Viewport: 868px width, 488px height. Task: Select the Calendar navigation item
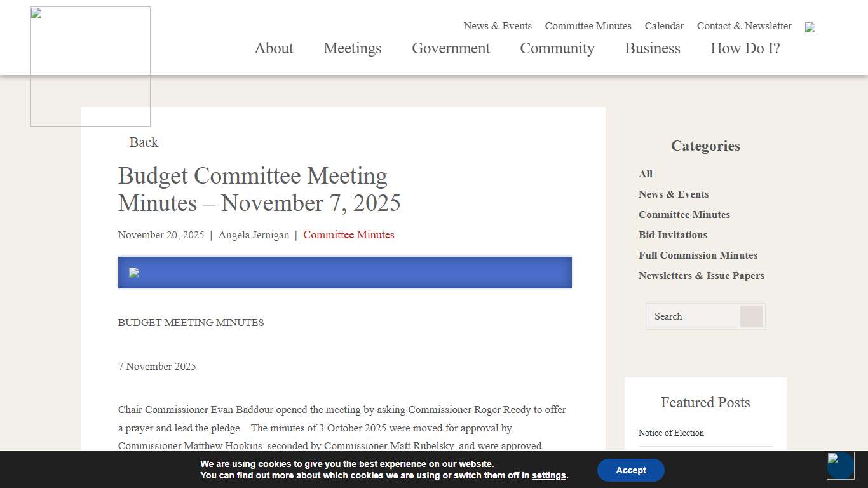664,26
